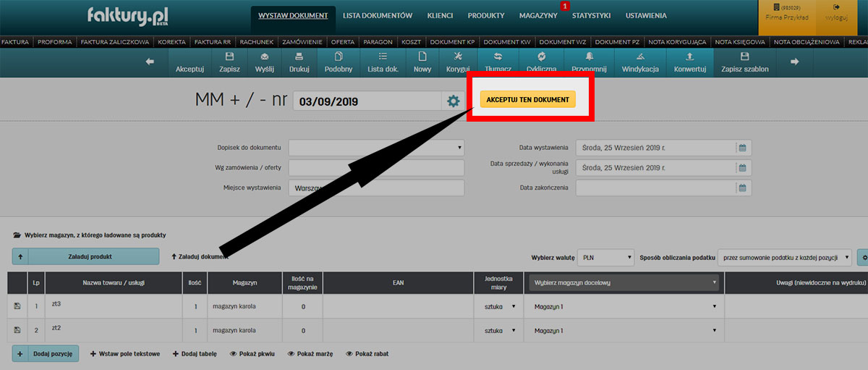This screenshot has height=370, width=868.
Task: Open the Wybierz walutę PLN dropdown
Action: [608, 257]
